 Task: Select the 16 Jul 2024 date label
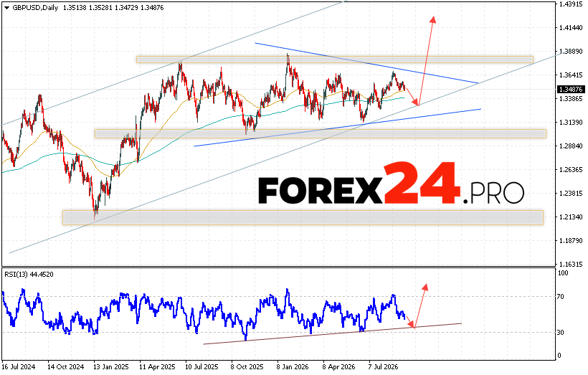coord(18,366)
